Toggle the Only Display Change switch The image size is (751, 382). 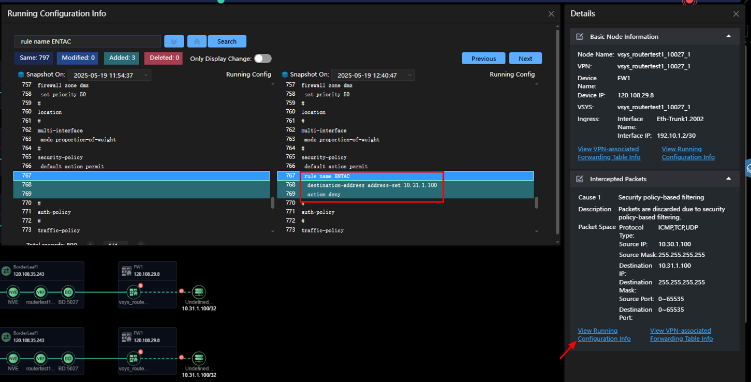click(x=262, y=58)
